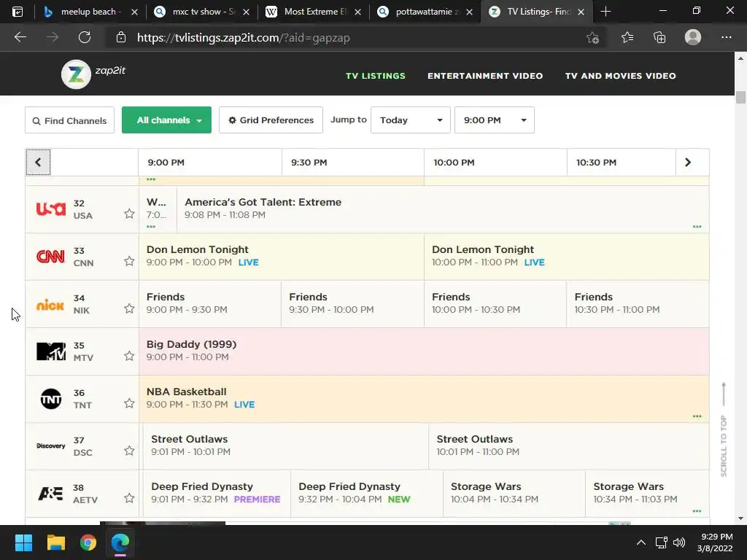Expand details dots on USA row

[x=697, y=227]
